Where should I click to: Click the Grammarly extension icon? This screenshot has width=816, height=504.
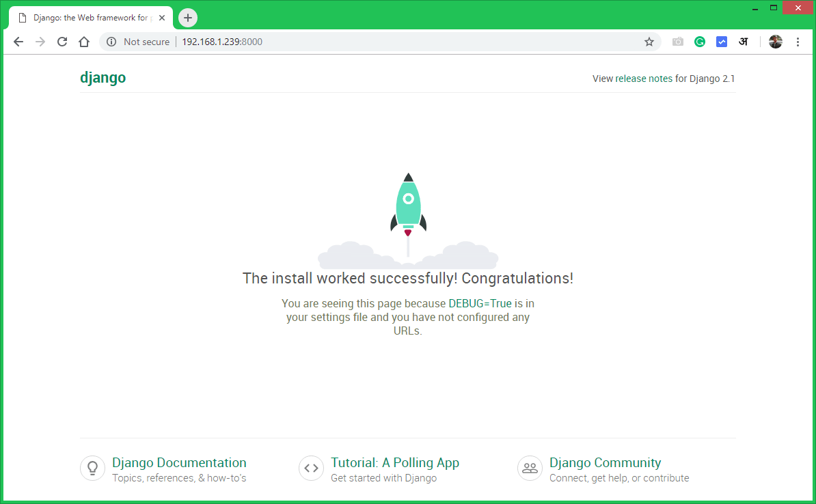699,42
